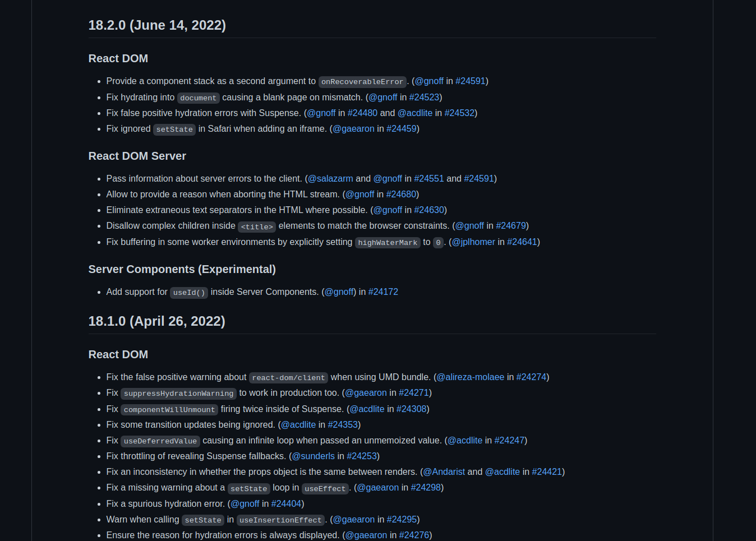Open @salazarm's profile link

tap(330, 178)
